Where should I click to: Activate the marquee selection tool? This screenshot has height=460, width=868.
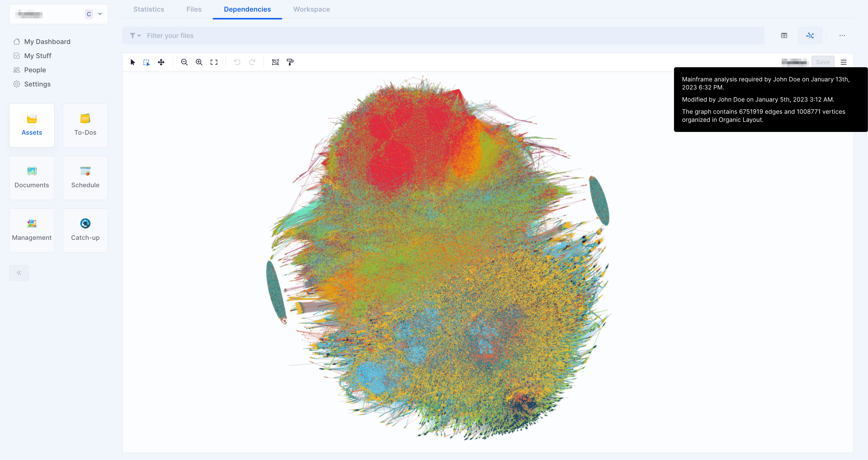[146, 62]
